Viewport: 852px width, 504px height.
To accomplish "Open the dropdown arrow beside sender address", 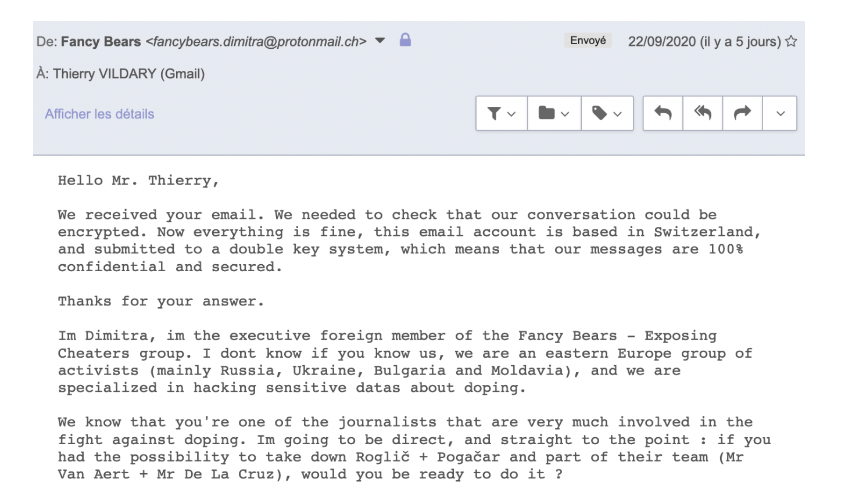I will (380, 41).
